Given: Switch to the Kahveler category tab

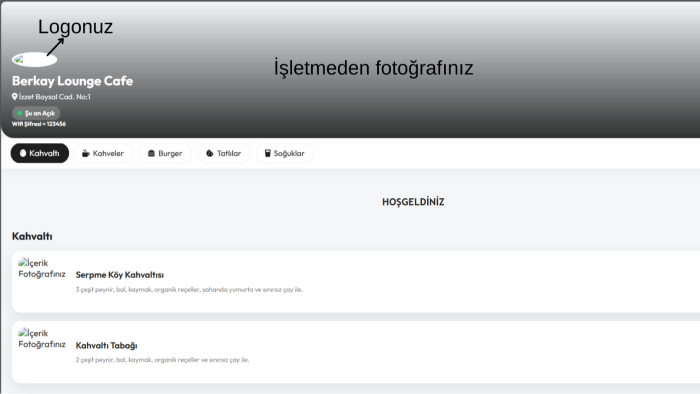Looking at the screenshot, I should tap(103, 153).
